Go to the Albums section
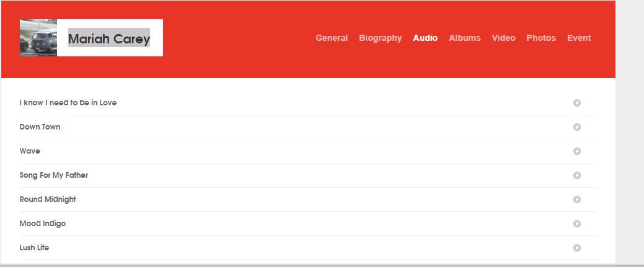 pos(465,38)
